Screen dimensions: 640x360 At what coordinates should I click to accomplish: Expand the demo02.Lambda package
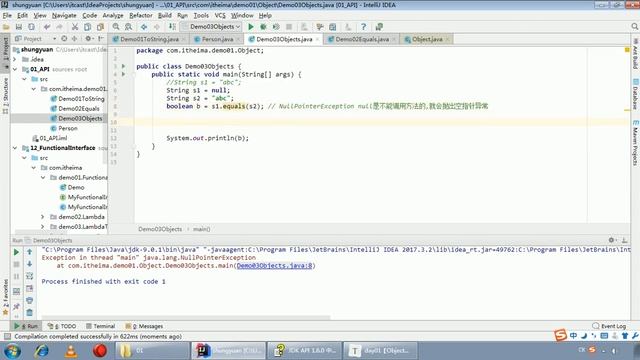click(43, 217)
